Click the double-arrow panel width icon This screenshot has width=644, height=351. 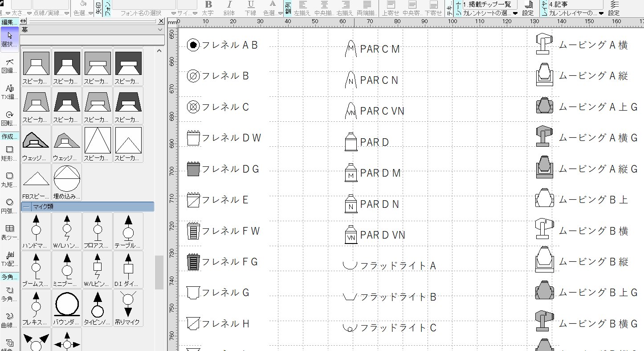tap(24, 21)
